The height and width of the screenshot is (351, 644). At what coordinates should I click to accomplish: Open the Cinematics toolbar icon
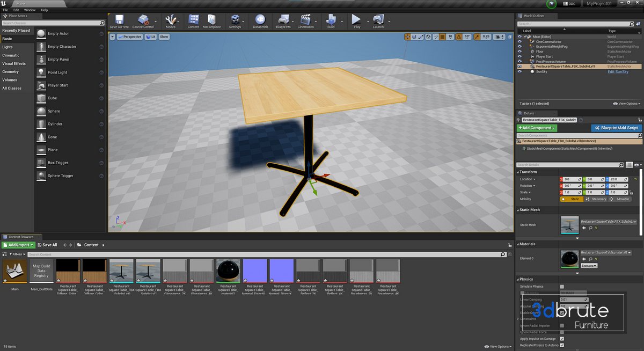pyautogui.click(x=305, y=20)
